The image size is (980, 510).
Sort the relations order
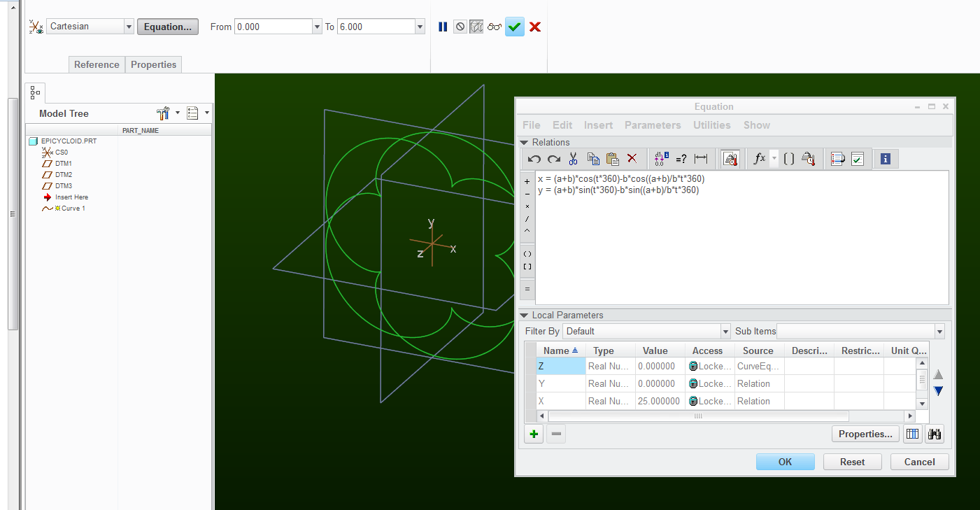point(837,159)
